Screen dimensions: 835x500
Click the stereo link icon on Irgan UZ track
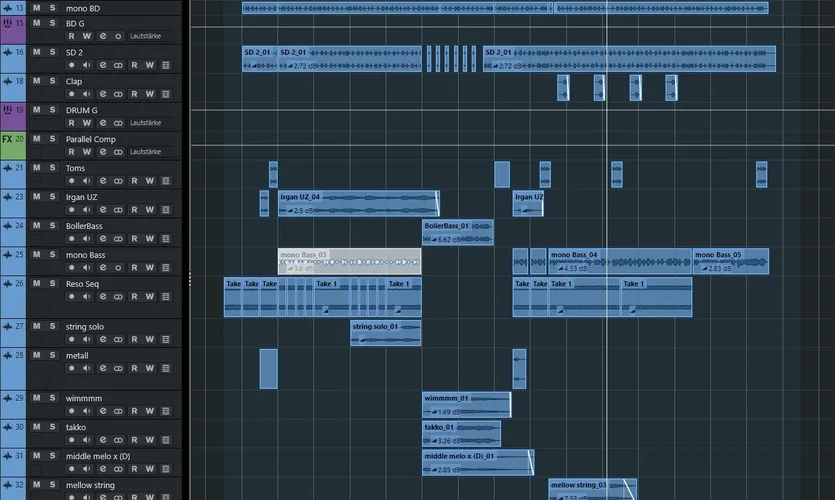118,210
